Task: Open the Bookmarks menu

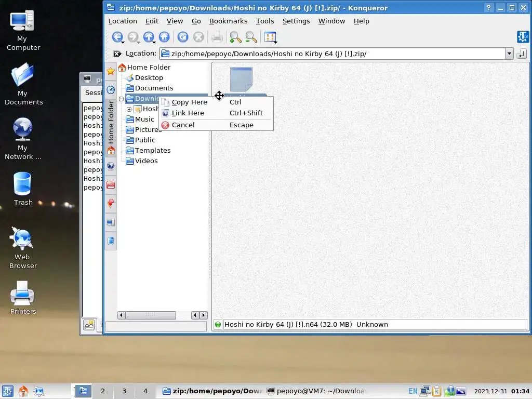Action: [x=229, y=21]
